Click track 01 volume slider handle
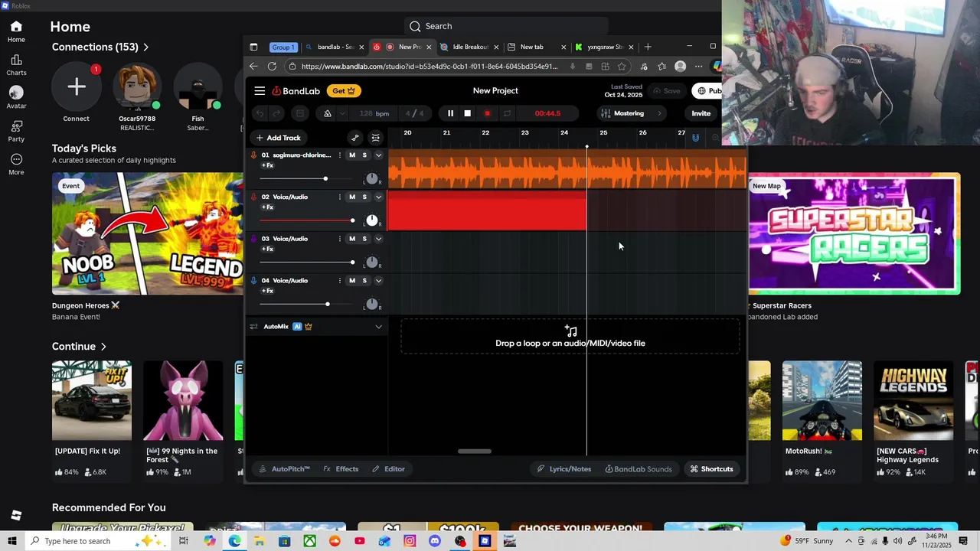The height and width of the screenshot is (551, 980). [x=325, y=179]
